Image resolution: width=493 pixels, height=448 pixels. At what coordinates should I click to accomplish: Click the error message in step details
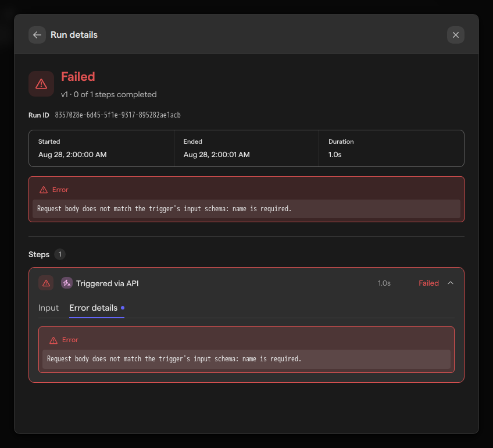tap(174, 359)
